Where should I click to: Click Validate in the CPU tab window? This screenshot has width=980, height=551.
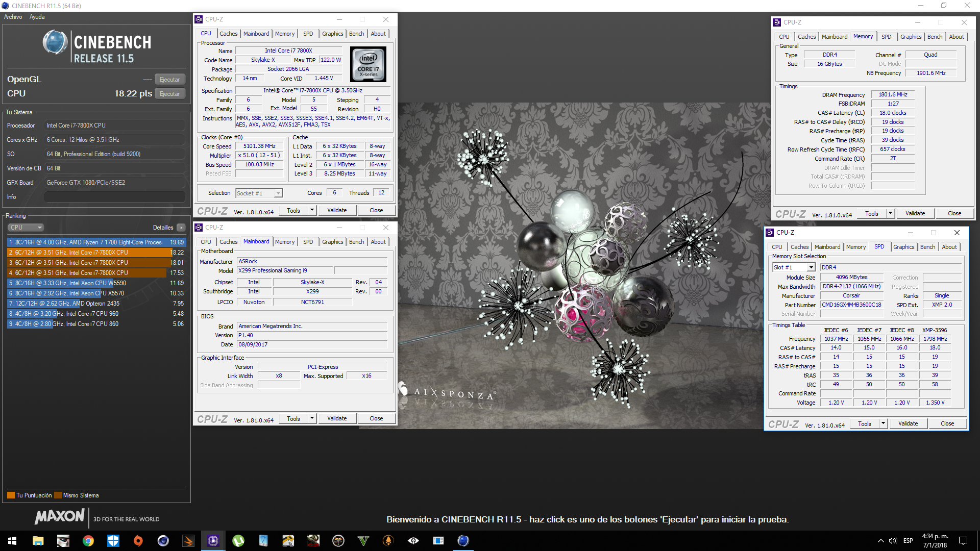pos(337,210)
